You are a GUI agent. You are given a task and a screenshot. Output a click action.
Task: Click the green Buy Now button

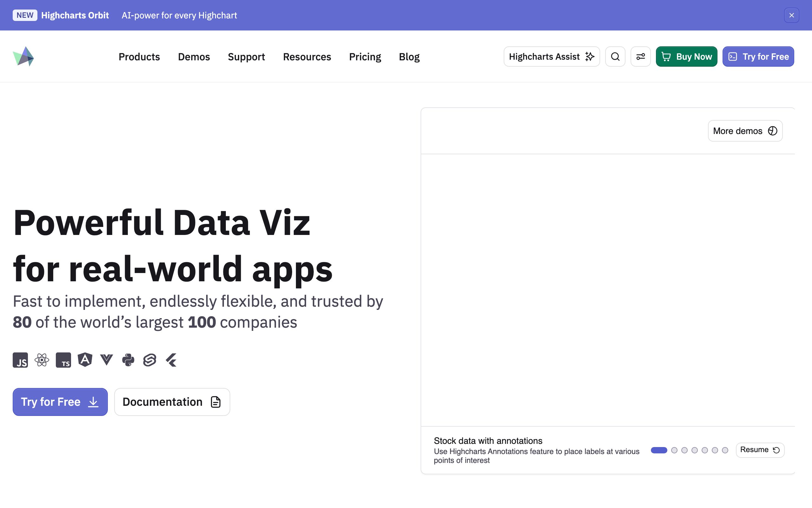[686, 57]
